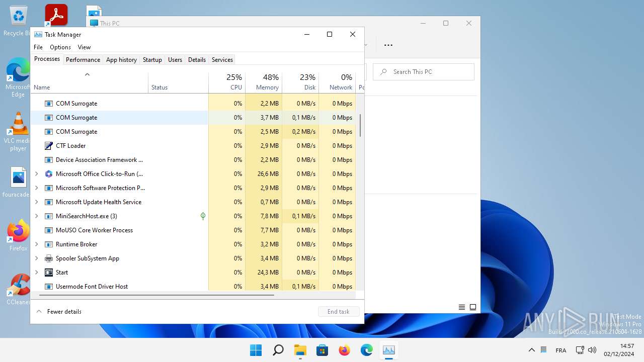The image size is (644, 362).
Task: Click 26,6 MB memory value for Office
Action: coord(268,174)
